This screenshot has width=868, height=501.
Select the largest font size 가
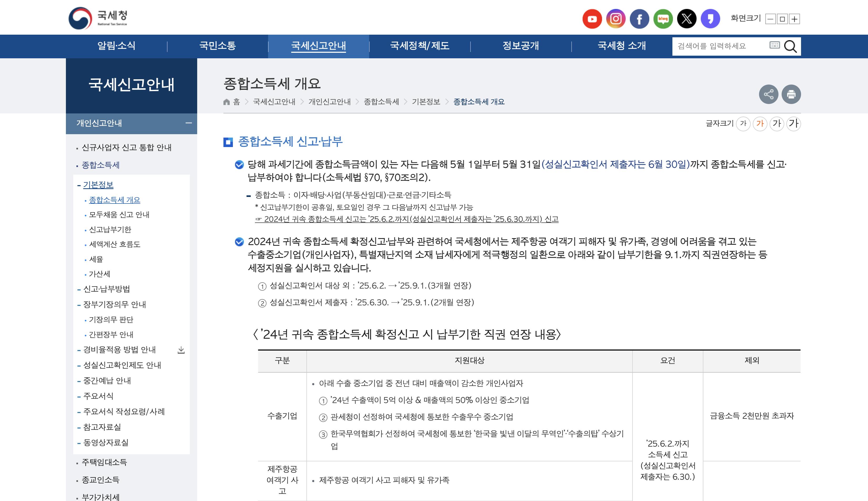click(x=794, y=123)
